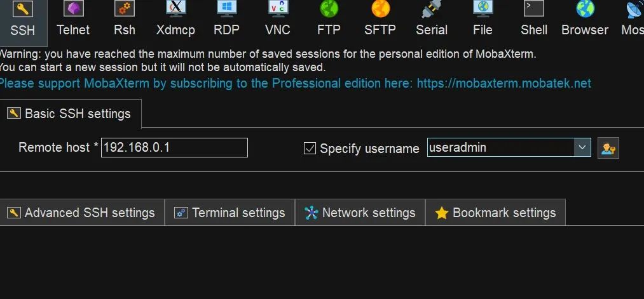Choose the Telnet session icon

click(73, 9)
